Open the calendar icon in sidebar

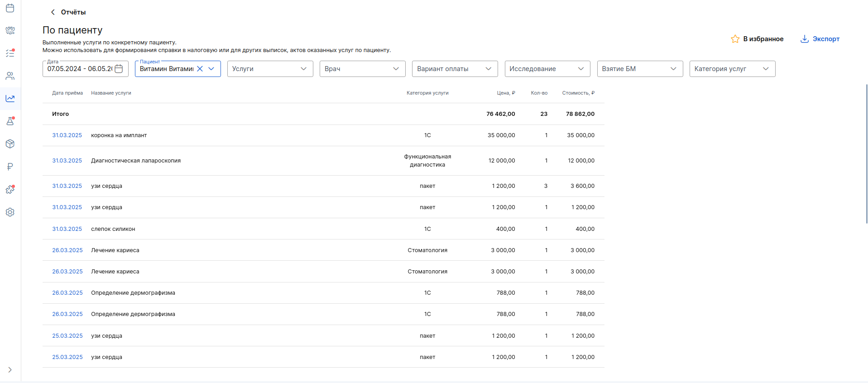pyautogui.click(x=10, y=8)
